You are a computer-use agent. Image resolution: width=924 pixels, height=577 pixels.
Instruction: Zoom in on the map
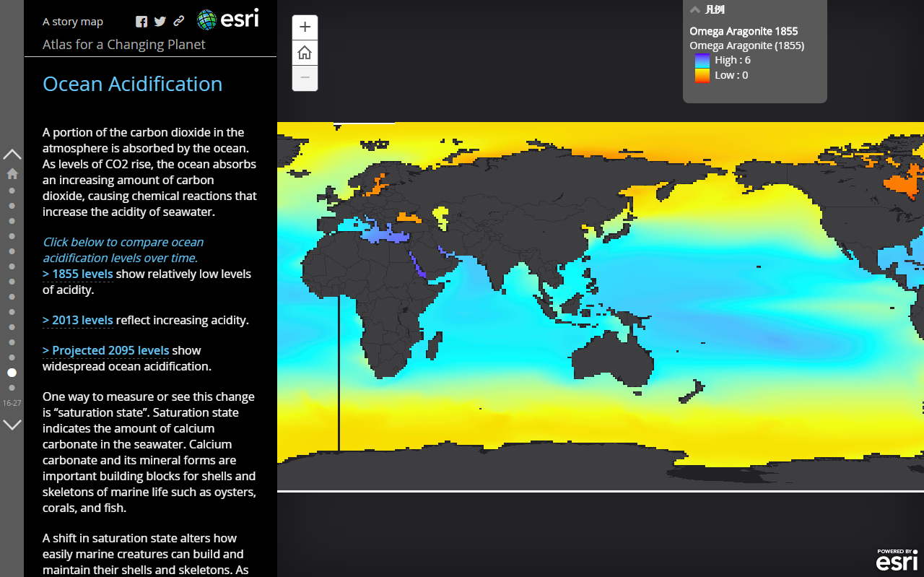[x=305, y=27]
